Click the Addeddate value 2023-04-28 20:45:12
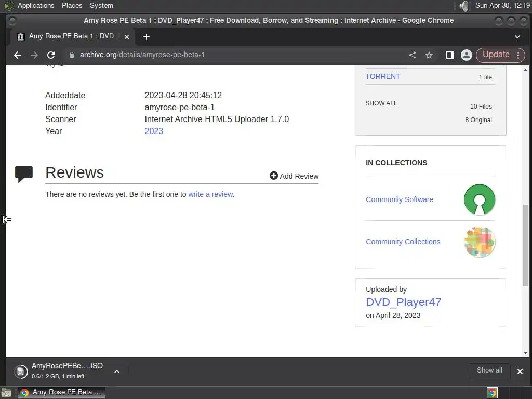The height and width of the screenshot is (399, 532). (183, 96)
